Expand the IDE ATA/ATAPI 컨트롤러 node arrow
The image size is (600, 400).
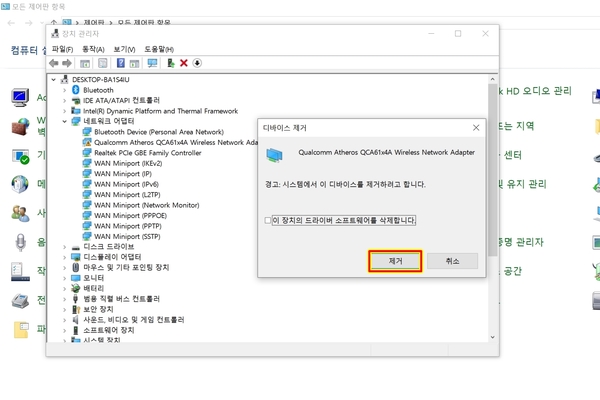(x=64, y=101)
